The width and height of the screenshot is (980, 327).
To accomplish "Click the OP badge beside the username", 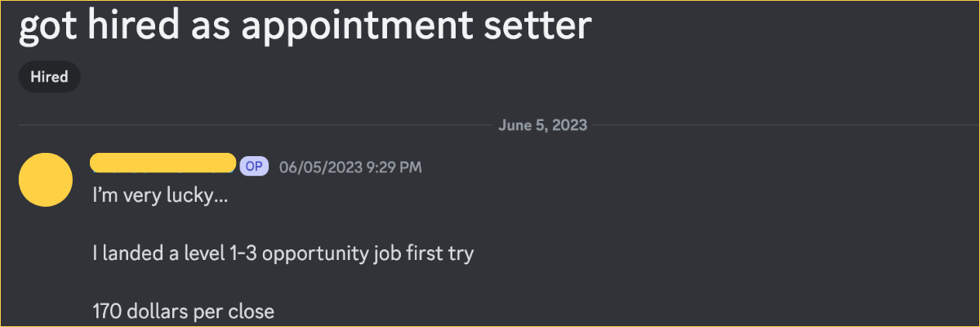I will (x=254, y=166).
